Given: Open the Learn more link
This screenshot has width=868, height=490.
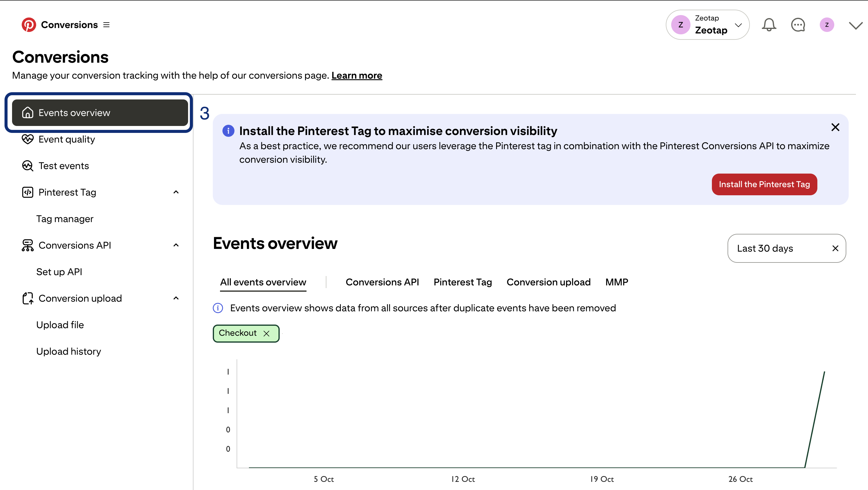Looking at the screenshot, I should coord(357,75).
